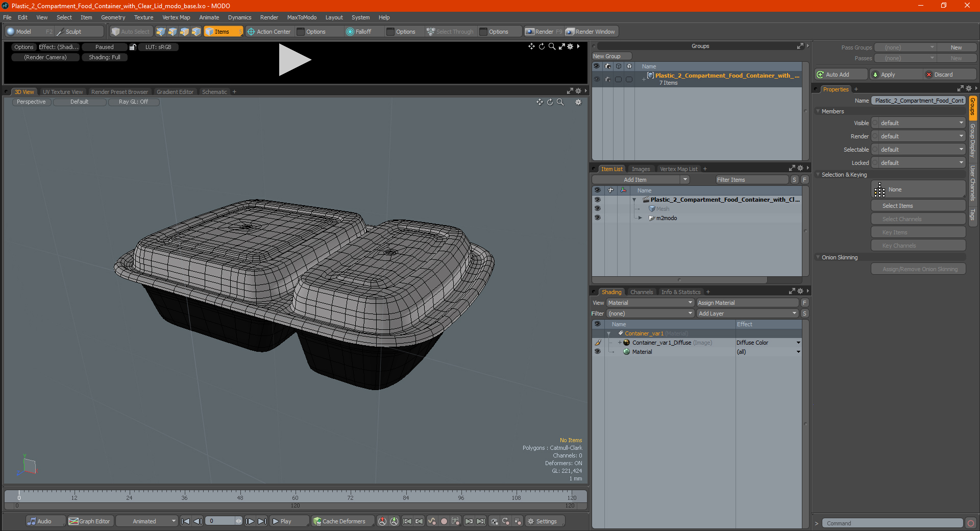Click Discard button

[950, 75]
